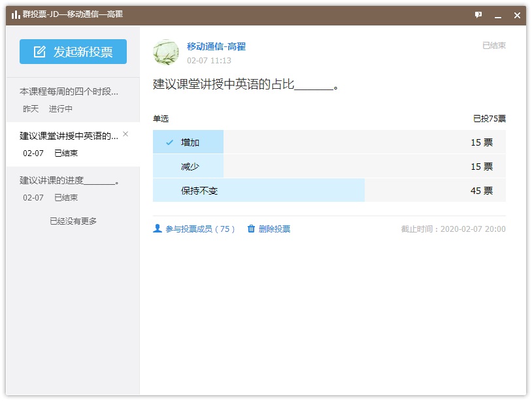Click the feedback icon in title bar
Screen dimensions: 532x401
tap(478, 15)
